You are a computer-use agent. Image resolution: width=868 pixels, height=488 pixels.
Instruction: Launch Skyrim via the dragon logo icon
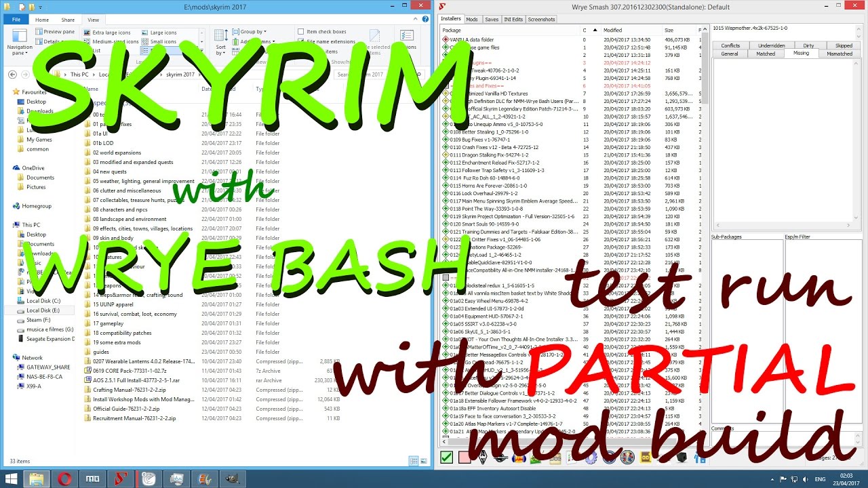(x=483, y=457)
